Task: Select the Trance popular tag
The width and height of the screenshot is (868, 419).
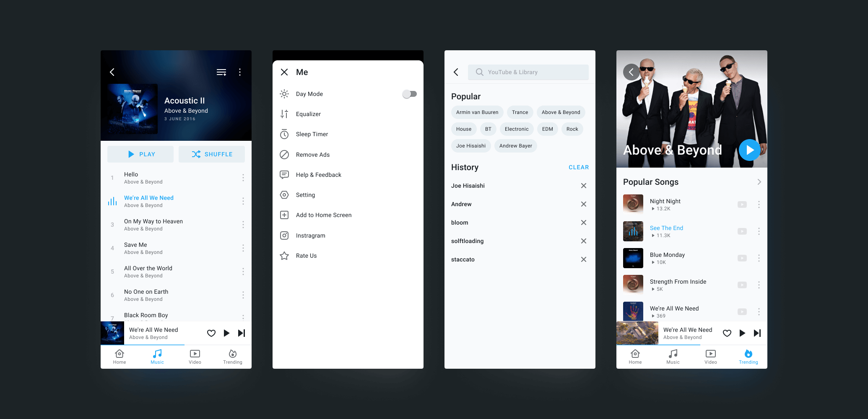Action: tap(520, 112)
